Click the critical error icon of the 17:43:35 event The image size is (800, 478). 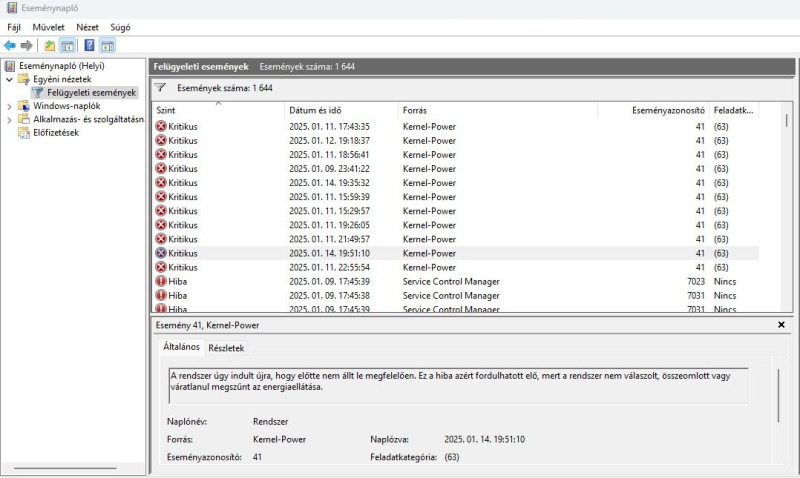(x=161, y=126)
